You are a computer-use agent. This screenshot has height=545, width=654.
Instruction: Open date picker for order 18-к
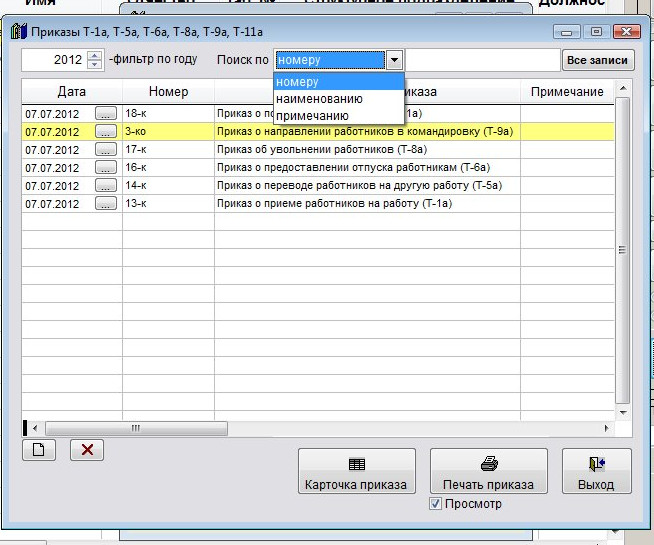coord(106,113)
